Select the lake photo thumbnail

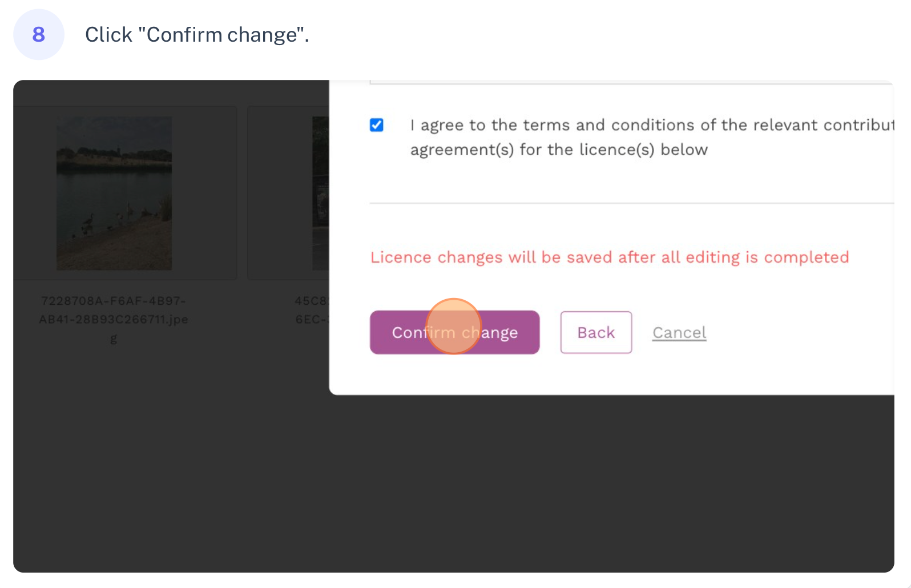[x=114, y=193]
